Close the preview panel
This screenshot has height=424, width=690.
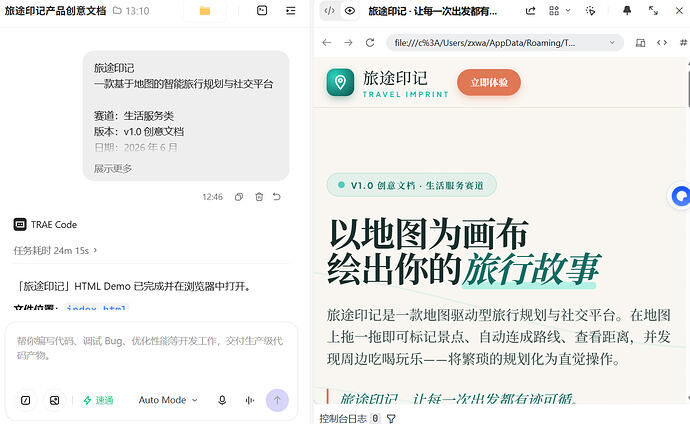679,11
